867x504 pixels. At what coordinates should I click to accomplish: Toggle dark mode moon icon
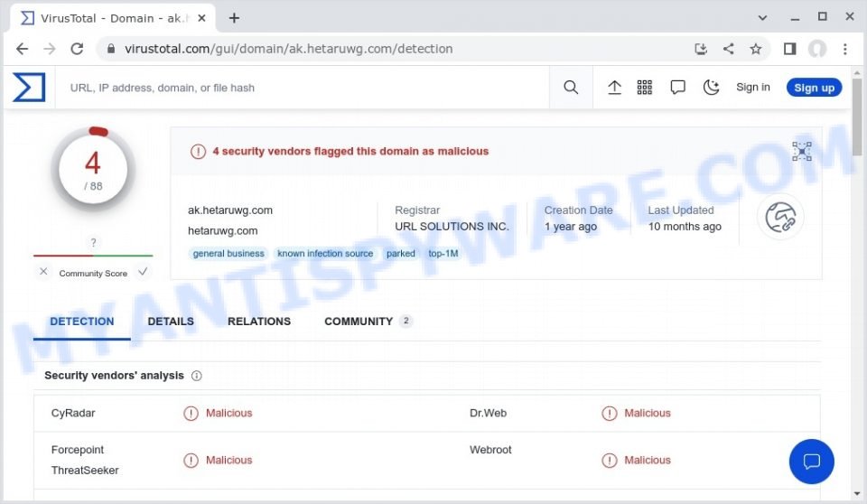coord(711,88)
